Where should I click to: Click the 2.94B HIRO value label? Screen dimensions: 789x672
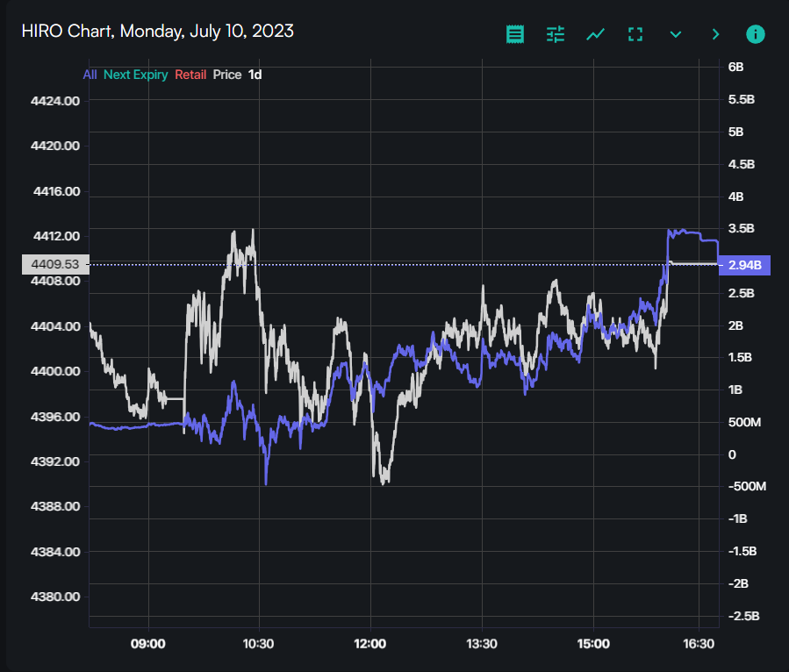click(x=744, y=265)
